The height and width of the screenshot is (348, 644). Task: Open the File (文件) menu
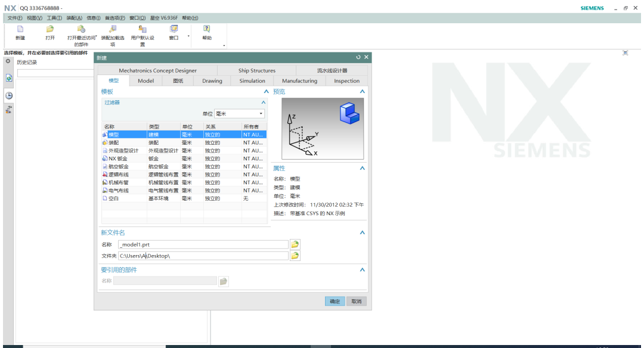click(x=15, y=18)
